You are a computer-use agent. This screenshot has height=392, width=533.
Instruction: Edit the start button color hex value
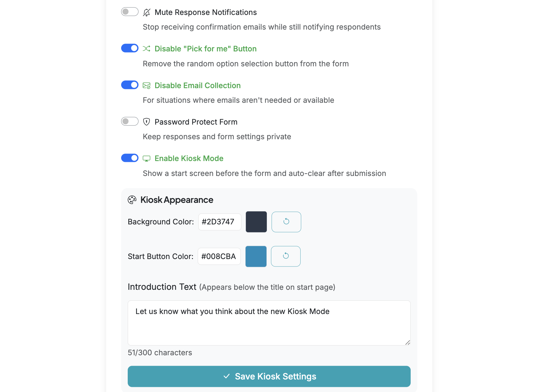click(219, 256)
